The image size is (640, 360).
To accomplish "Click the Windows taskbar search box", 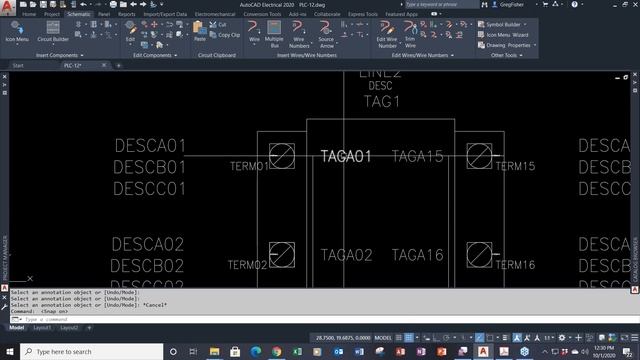I will coord(91,351).
